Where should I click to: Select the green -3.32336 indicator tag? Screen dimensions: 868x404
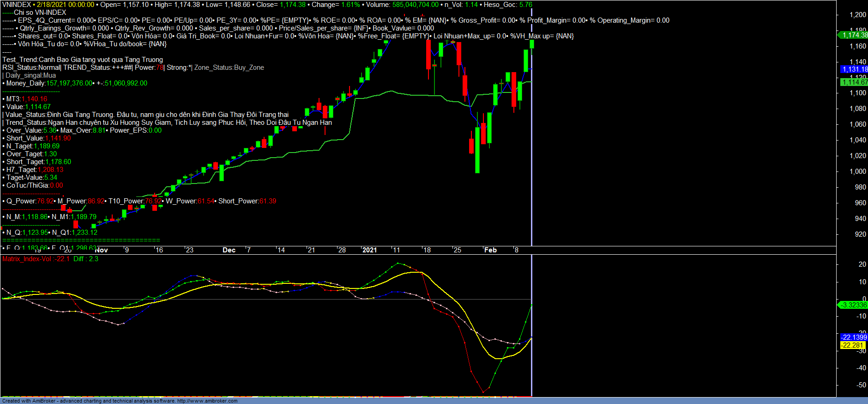[x=854, y=305]
